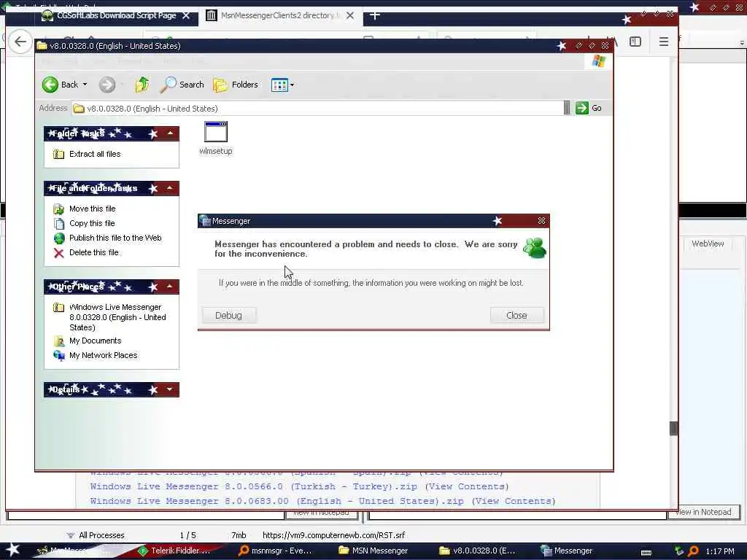Click the Publish to Web globe icon
The width and height of the screenshot is (747, 560).
[58, 238]
